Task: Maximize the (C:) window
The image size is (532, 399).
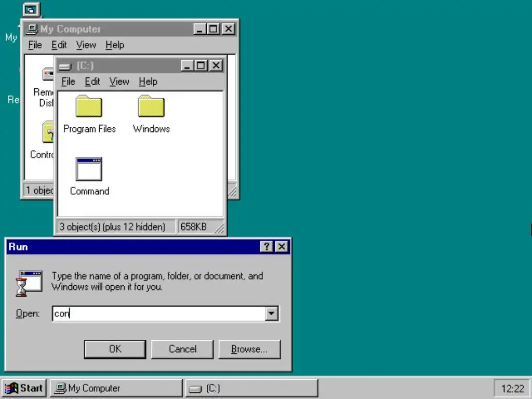Action: [201, 65]
